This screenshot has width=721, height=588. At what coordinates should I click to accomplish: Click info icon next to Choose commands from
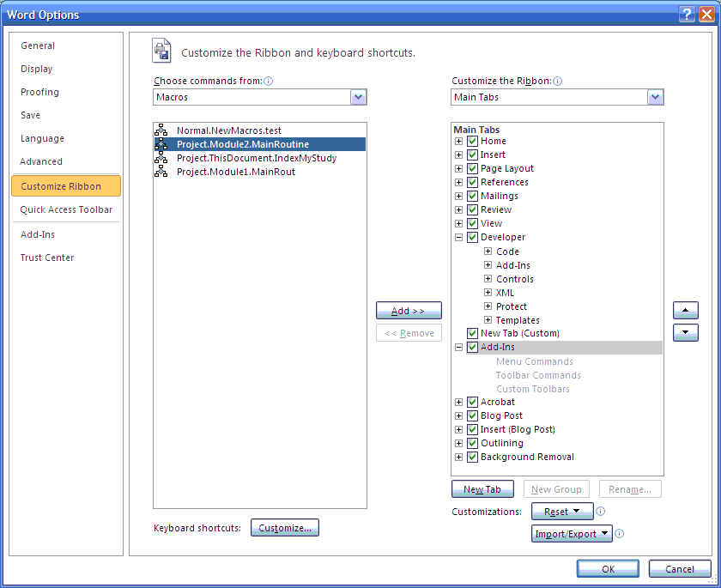267,81
